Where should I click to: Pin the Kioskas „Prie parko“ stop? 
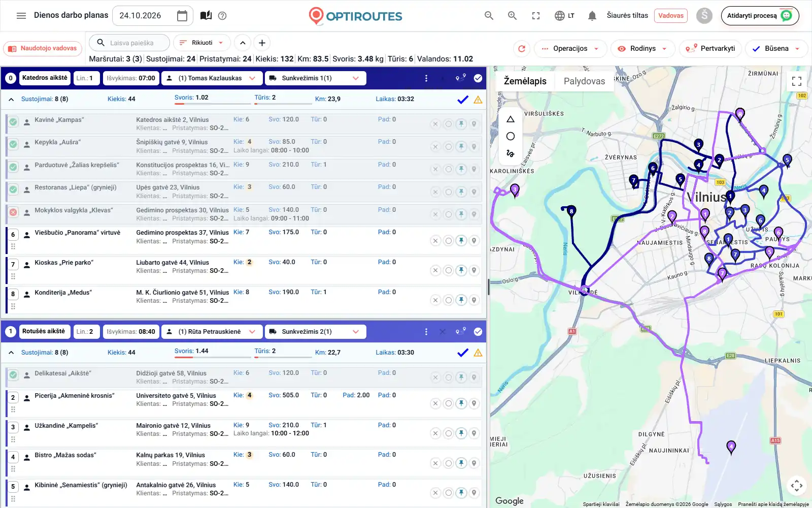(x=461, y=270)
